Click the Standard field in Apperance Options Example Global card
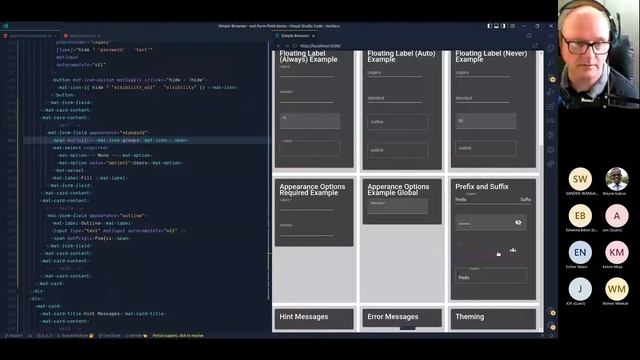Image resolution: width=640 pixels, height=360 pixels. 398,206
